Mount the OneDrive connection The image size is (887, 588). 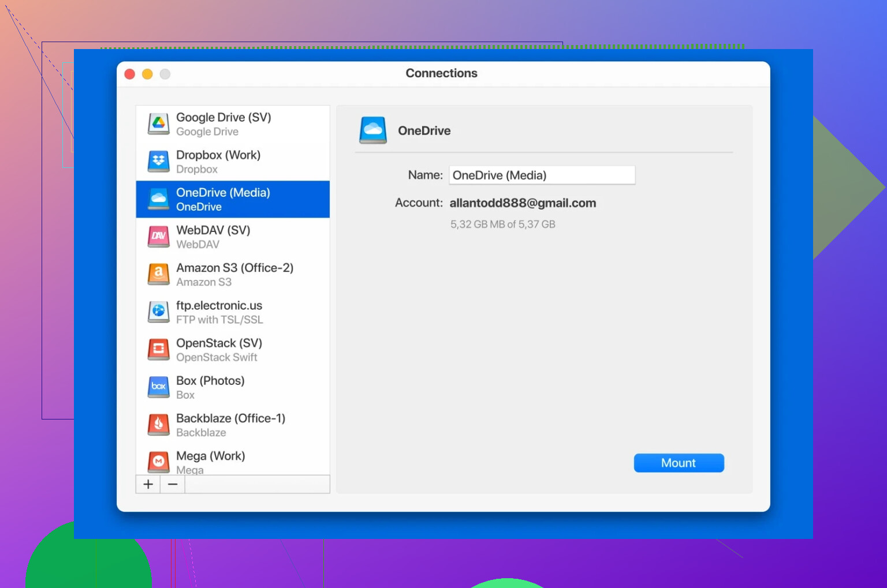tap(679, 463)
